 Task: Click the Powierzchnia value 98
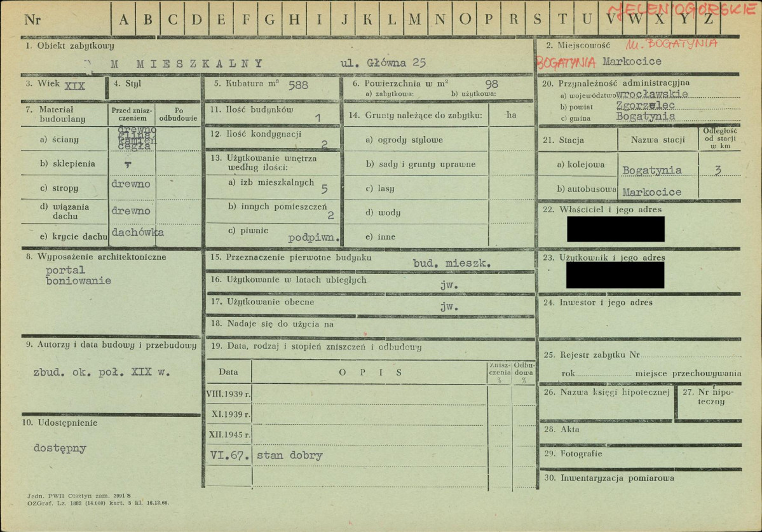click(x=491, y=84)
